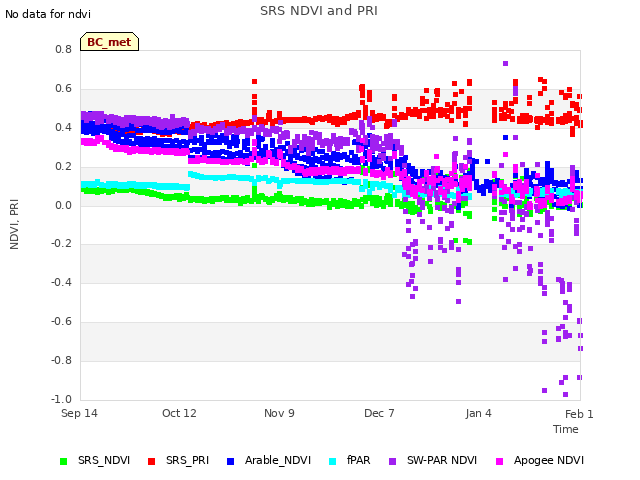Click the -0.2 y-axis tick label

(62, 244)
